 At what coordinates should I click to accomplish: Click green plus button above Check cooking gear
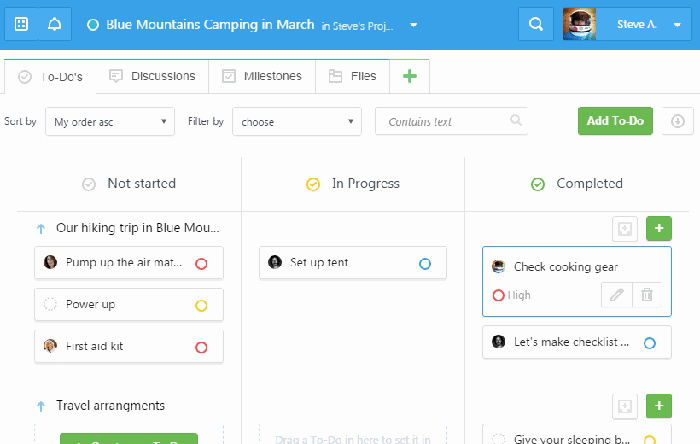click(658, 228)
